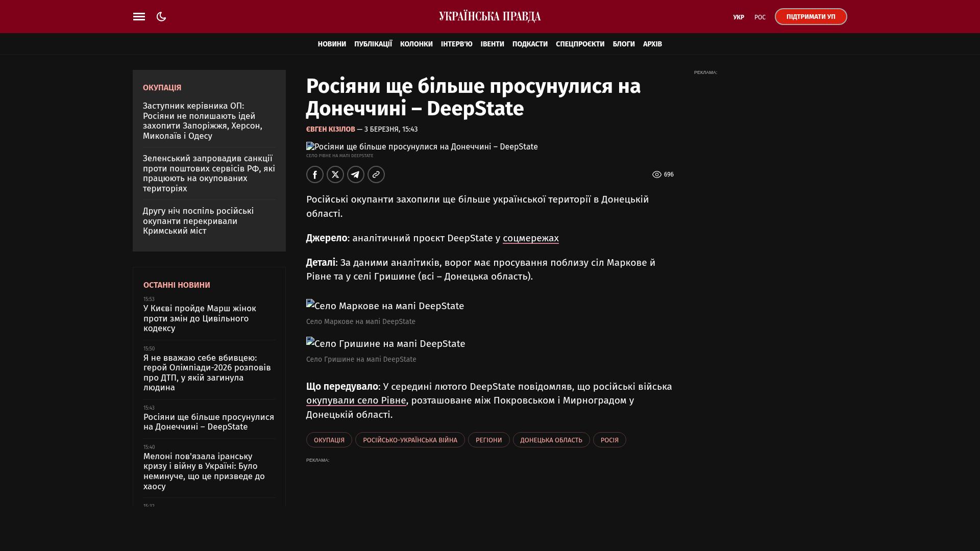The width and height of the screenshot is (980, 551).
Task: Open the Архів menu item
Action: pos(652,44)
